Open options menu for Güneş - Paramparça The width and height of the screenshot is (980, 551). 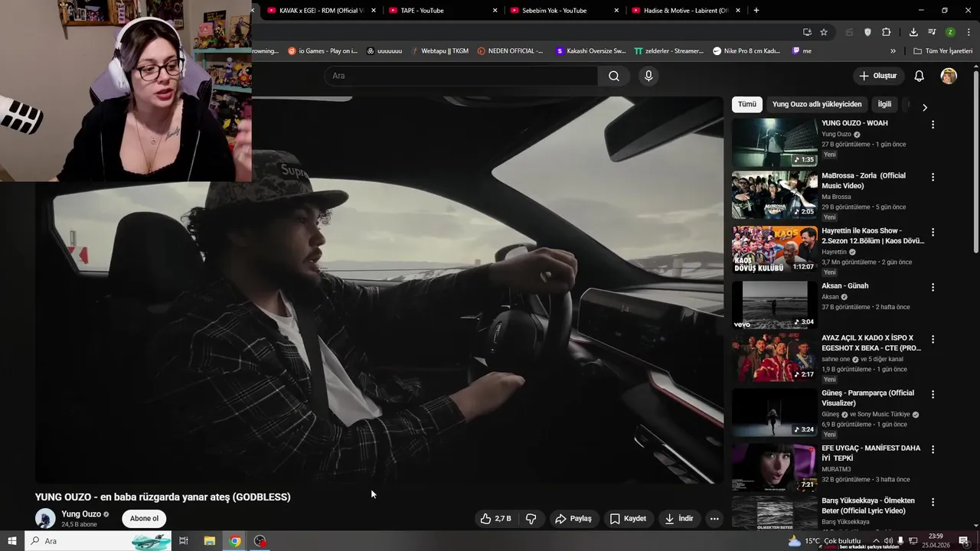click(x=933, y=394)
